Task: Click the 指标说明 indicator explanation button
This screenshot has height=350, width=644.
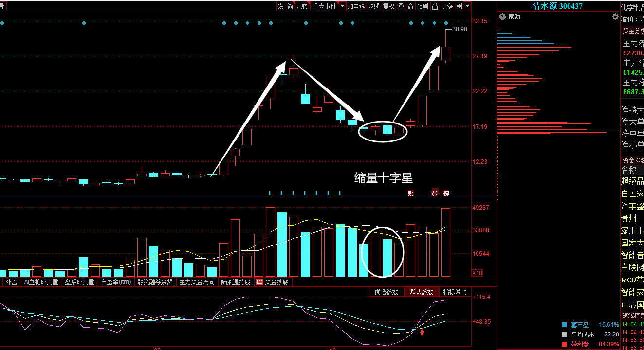Action: click(x=455, y=291)
